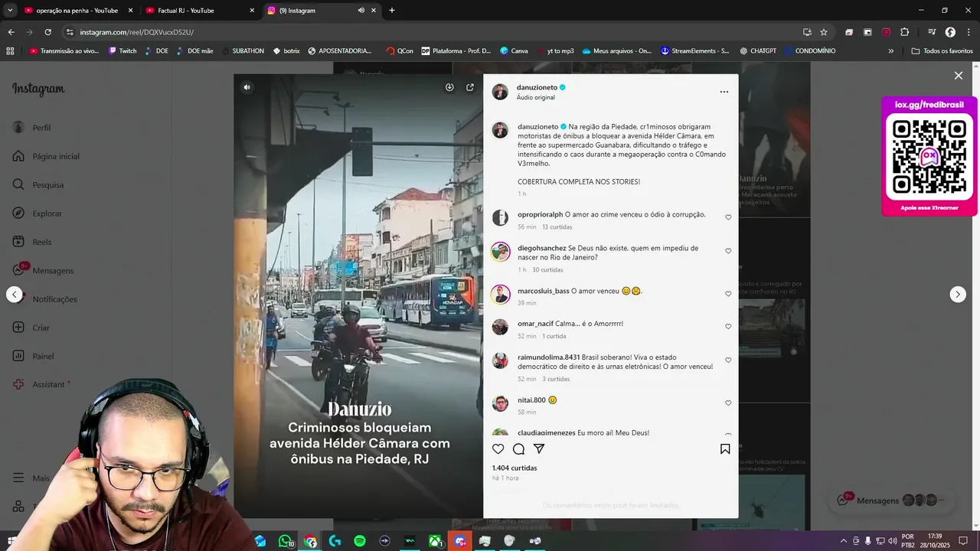Close the post overlay with X
The image size is (980, 551).
pyautogui.click(x=959, y=76)
